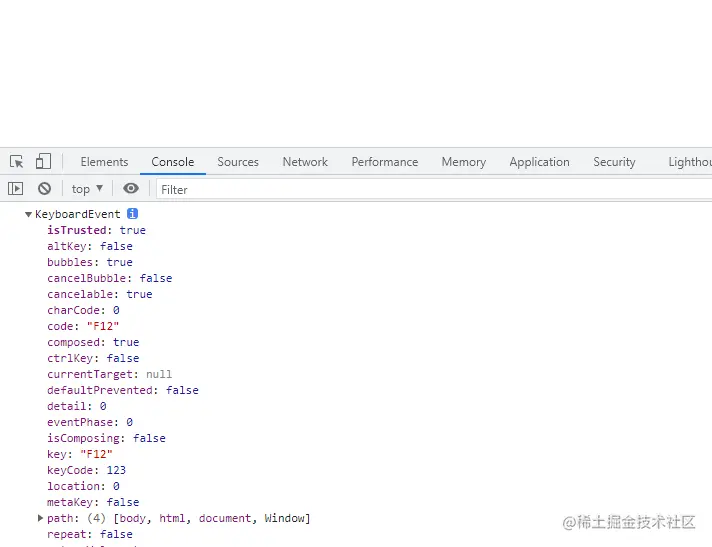Select the 'metaKey: false' property row
712x547 pixels.
coord(93,502)
